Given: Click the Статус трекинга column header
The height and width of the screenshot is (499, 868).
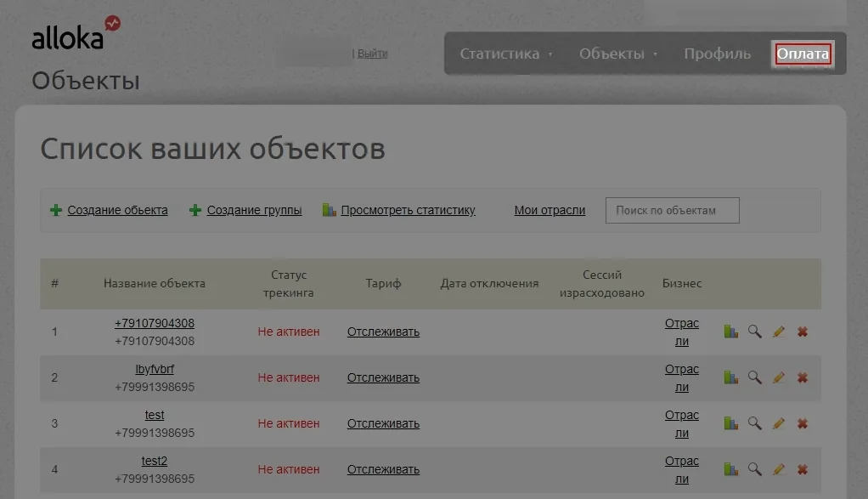Looking at the screenshot, I should (289, 284).
